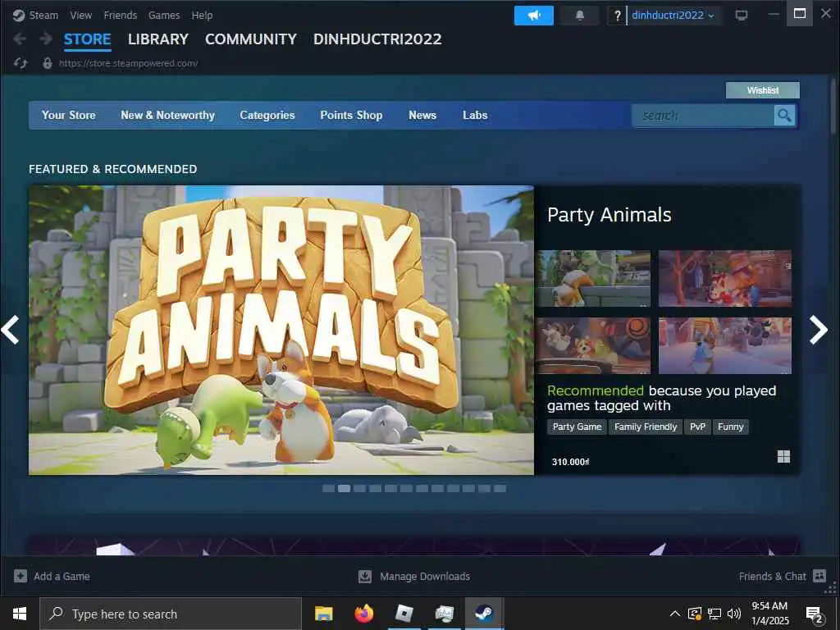Click the Steam taskbar icon
Viewport: 840px width, 630px height.
[484, 614]
